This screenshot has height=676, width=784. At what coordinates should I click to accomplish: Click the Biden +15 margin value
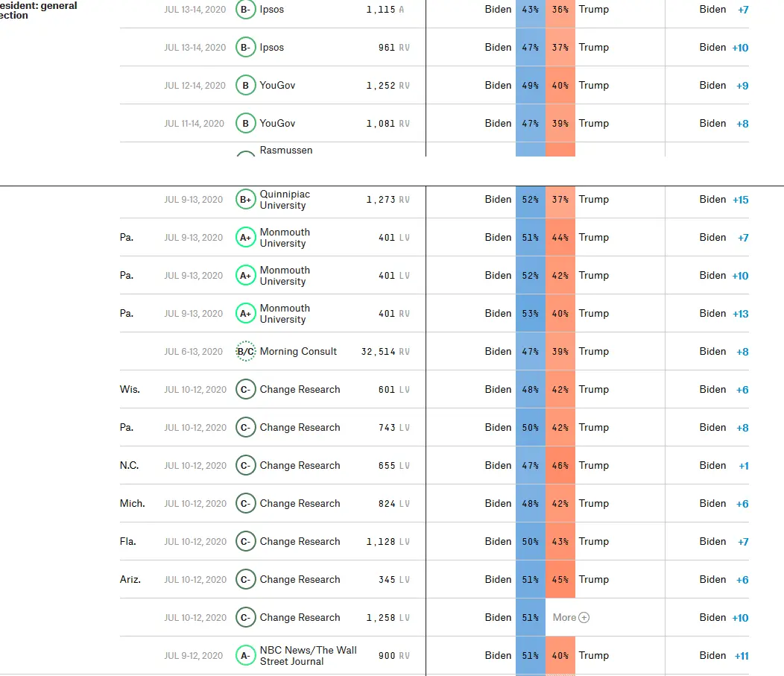pos(740,200)
